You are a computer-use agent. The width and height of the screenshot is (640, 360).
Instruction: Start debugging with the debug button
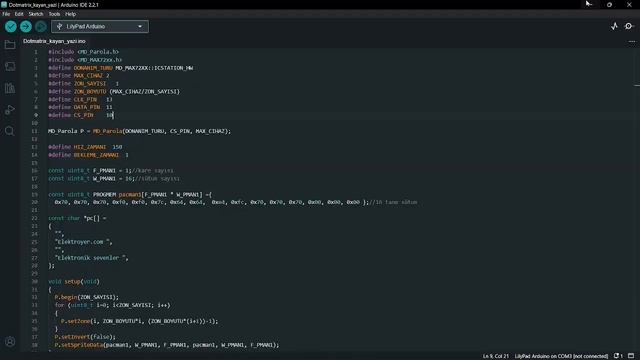[40, 27]
